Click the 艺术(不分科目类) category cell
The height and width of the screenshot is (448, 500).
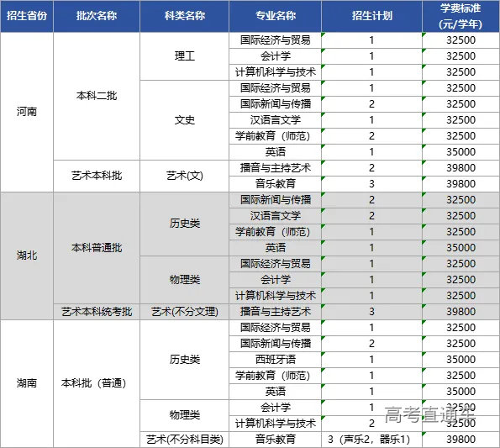tap(184, 440)
